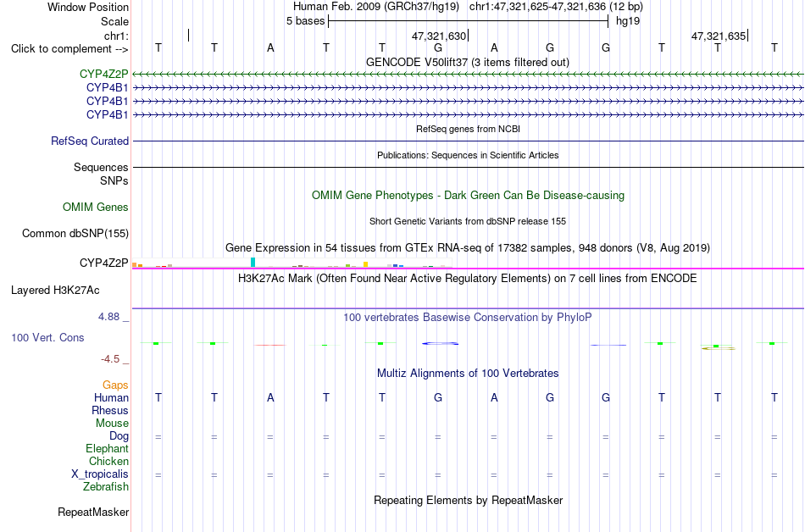Screen dimensions: 805x532
Task: Click the red PhyloP bar under first A base
Action: pos(270,346)
